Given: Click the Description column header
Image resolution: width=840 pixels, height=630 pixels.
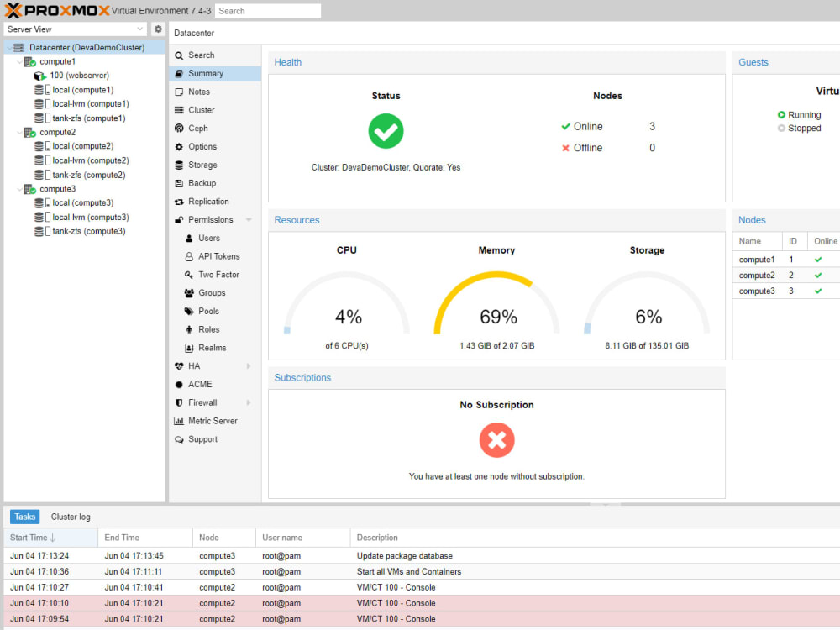Looking at the screenshot, I should click(x=595, y=538).
